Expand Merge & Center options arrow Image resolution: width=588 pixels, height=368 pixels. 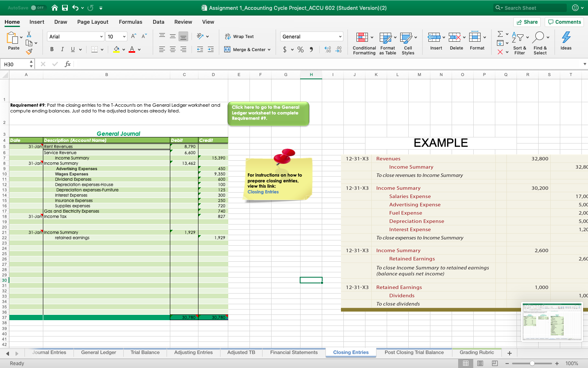[x=269, y=49]
